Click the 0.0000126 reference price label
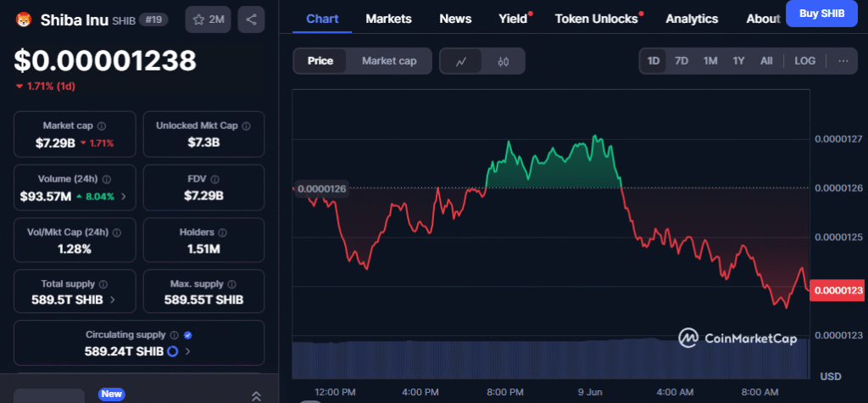This screenshot has width=868, height=403. click(x=321, y=189)
